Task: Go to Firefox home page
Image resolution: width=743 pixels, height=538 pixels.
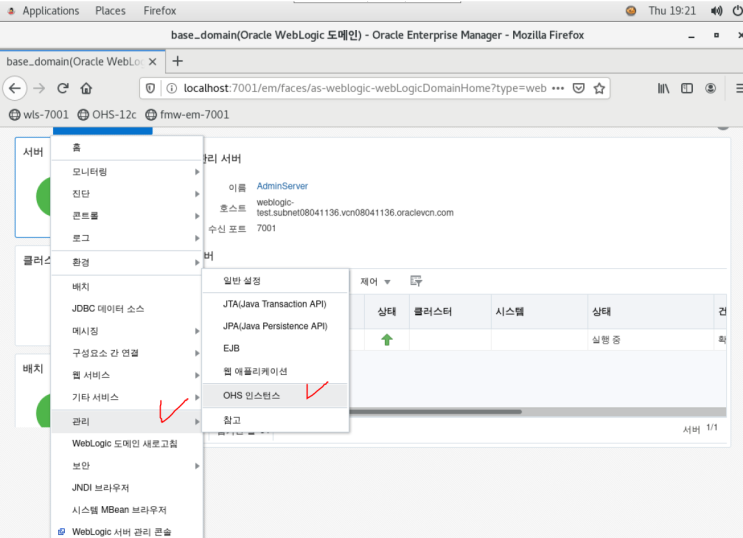Action: click(x=86, y=88)
